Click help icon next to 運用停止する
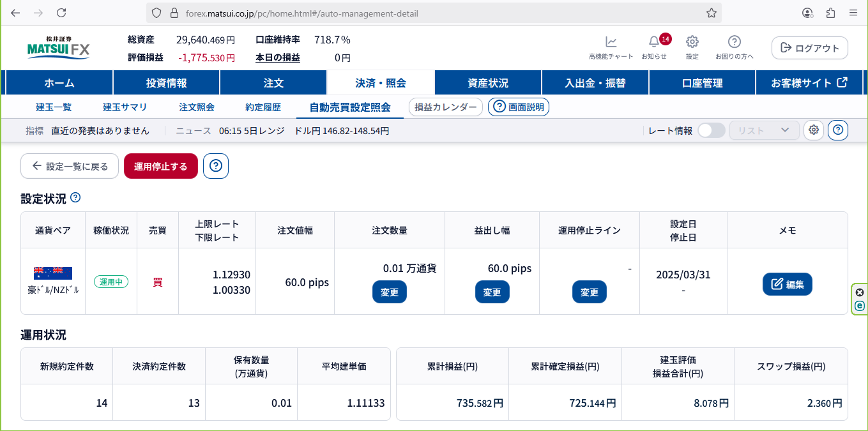 point(216,166)
